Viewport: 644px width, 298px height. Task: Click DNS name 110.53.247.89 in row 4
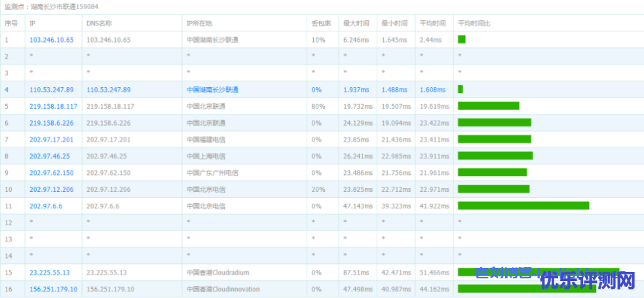108,90
